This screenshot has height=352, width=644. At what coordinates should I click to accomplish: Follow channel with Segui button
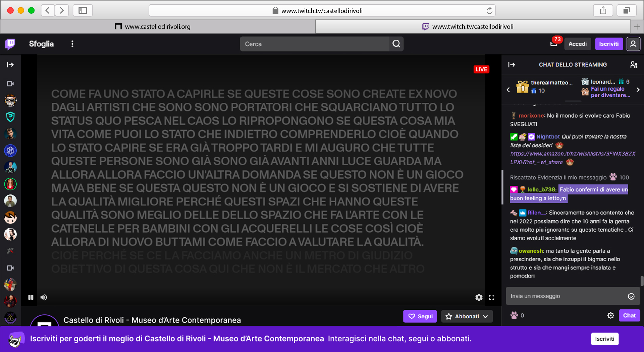click(x=420, y=316)
